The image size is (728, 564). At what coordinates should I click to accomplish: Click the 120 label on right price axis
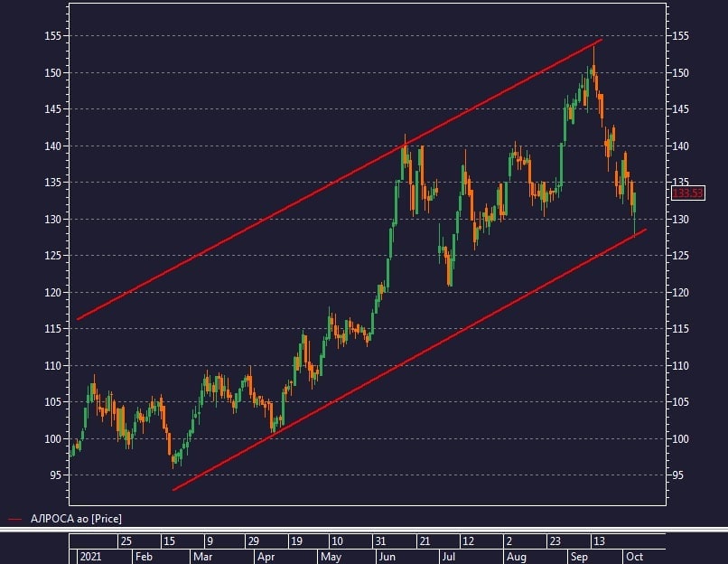681,293
